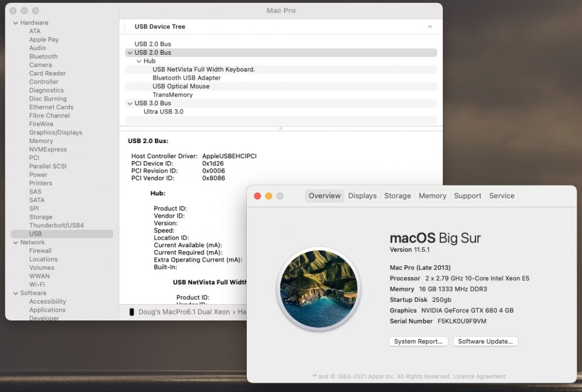Select Disc Burning in the sidebar

[x=48, y=99]
